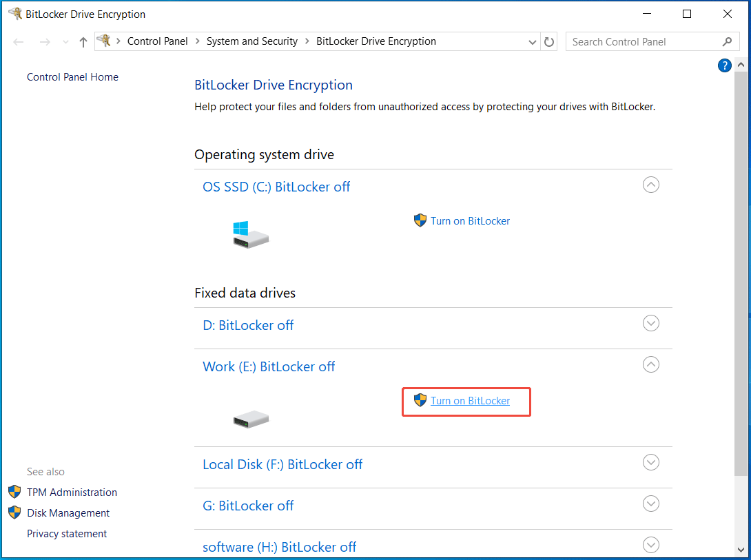Minimize the BitLocker window
The image size is (751, 560).
[x=646, y=14]
